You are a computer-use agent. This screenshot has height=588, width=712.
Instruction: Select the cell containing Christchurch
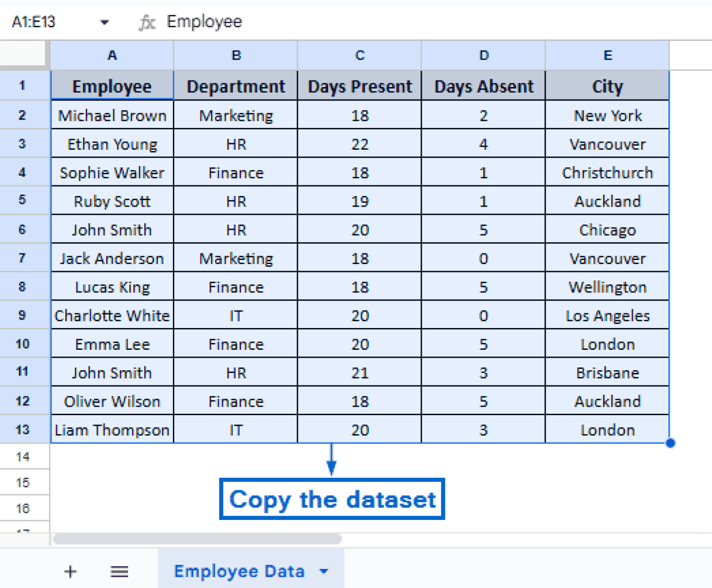[607, 172]
